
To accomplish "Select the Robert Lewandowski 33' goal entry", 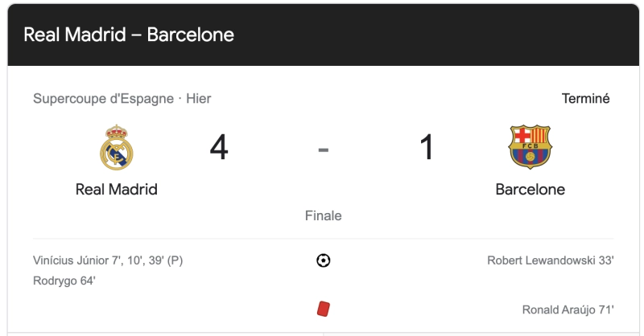I will (551, 260).
